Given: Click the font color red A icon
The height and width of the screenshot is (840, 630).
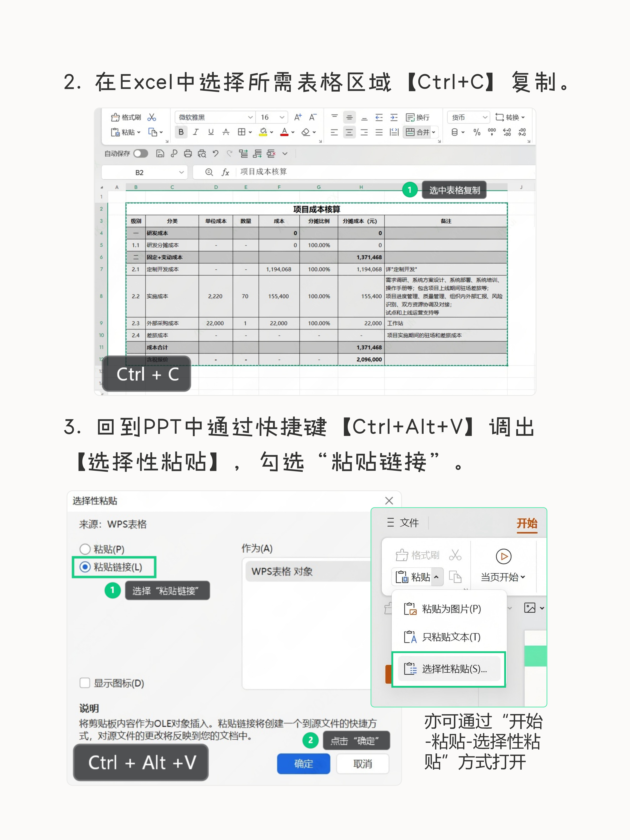Looking at the screenshot, I should coord(284,132).
